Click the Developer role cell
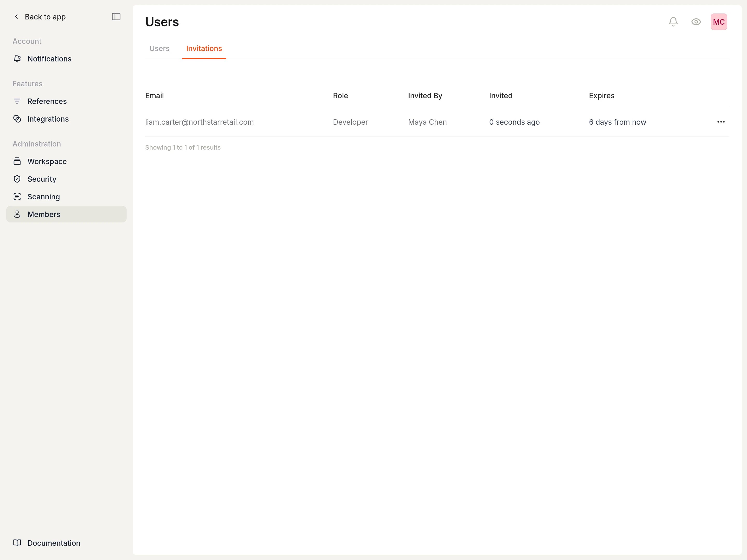Viewport: 747px width, 560px height. tap(350, 122)
